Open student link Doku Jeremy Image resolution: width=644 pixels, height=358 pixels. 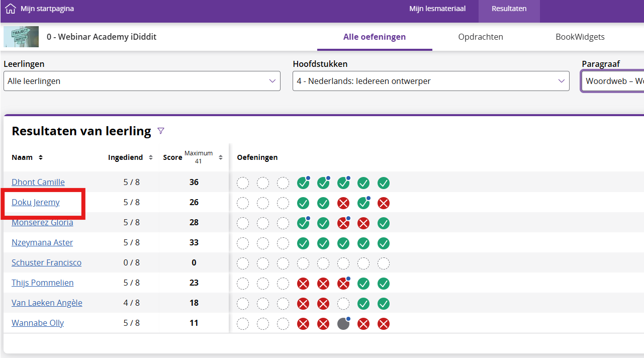(x=36, y=202)
